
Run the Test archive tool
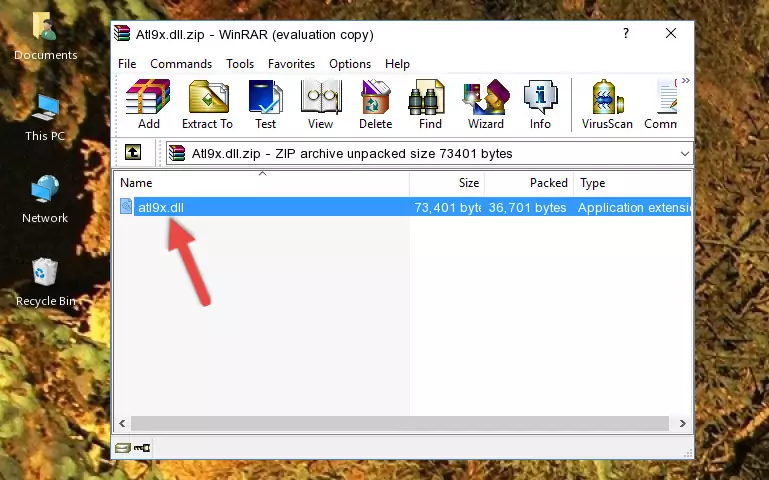click(x=265, y=104)
